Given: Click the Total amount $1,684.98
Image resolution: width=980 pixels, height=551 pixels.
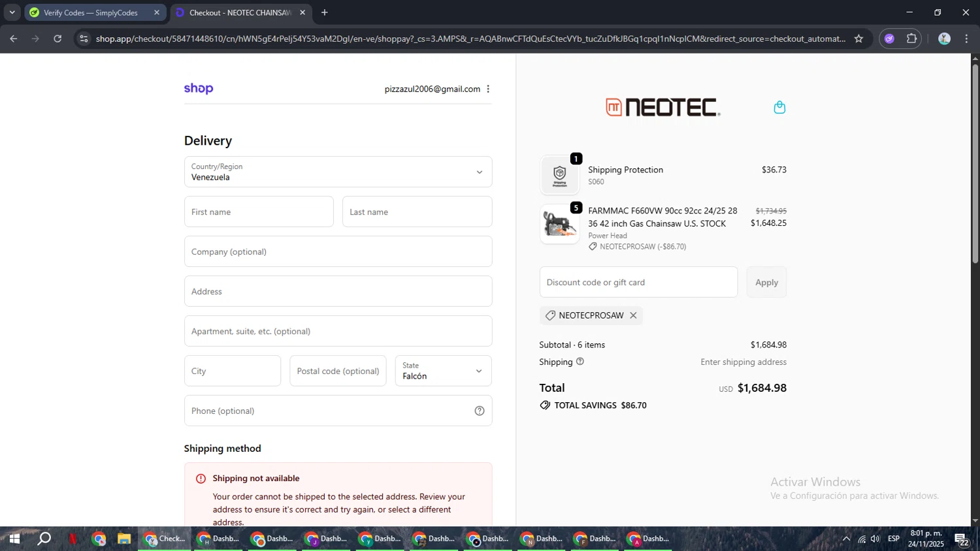Looking at the screenshot, I should pyautogui.click(x=762, y=388).
